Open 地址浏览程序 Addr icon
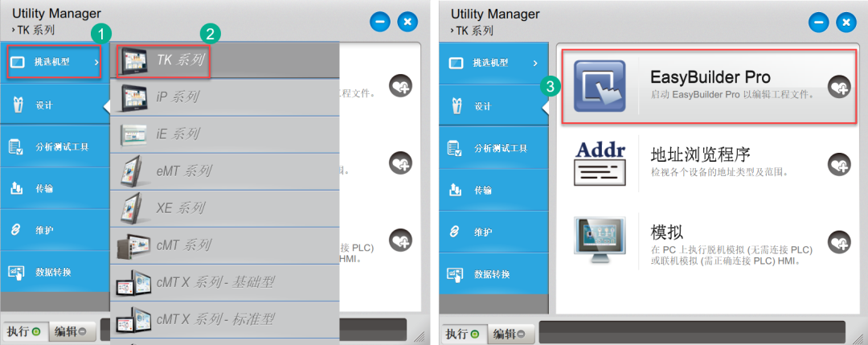Viewport: 868px width, 345px height. [x=600, y=163]
